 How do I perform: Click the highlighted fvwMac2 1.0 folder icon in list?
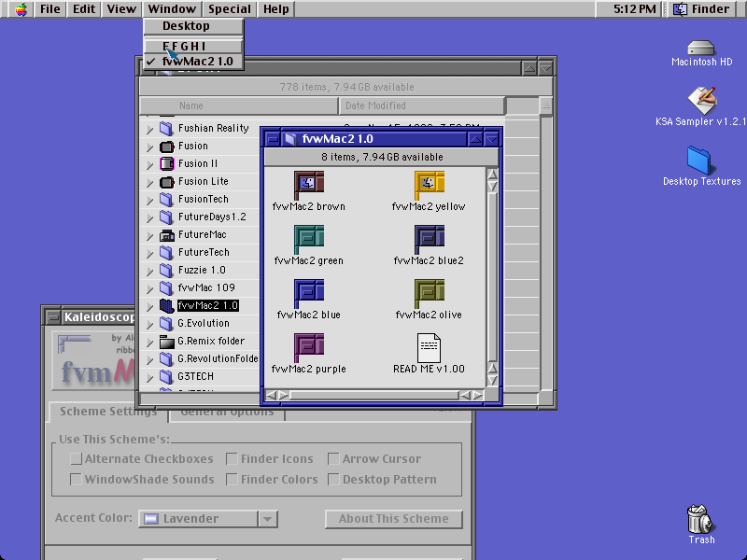(166, 306)
